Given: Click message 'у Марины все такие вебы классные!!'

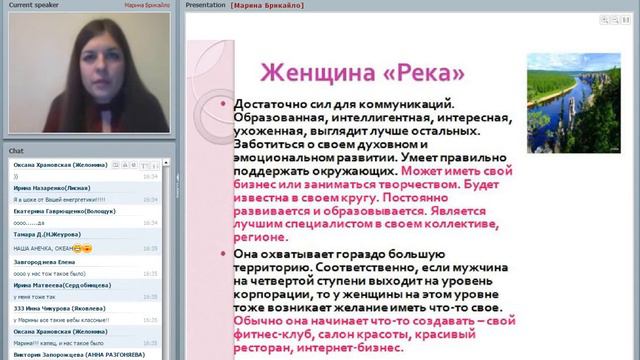Looking at the screenshot, I should [61, 320].
